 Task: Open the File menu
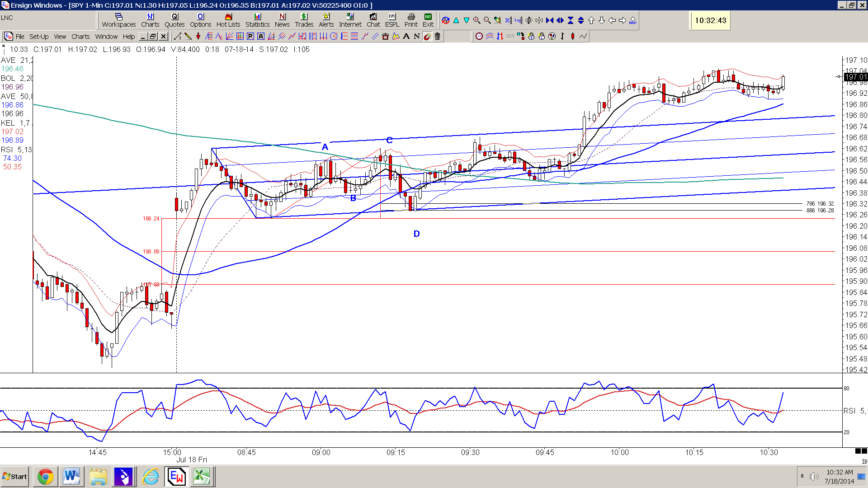[x=20, y=37]
